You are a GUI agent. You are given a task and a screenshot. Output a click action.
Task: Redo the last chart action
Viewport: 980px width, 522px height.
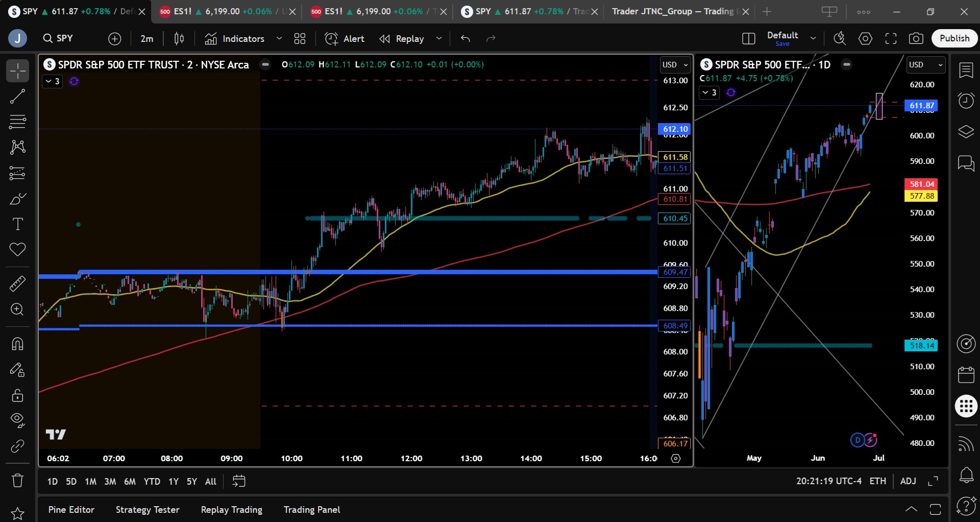[x=491, y=38]
